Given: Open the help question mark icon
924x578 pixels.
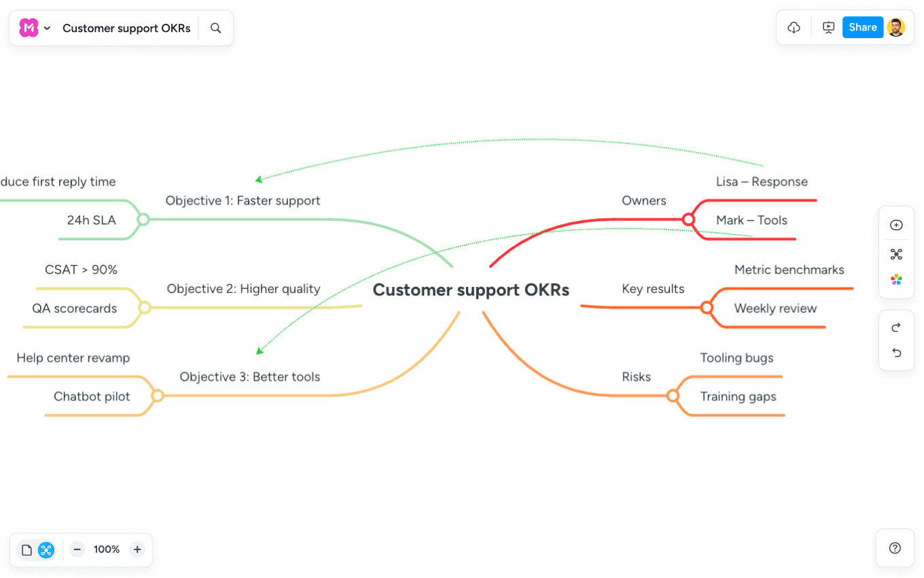Looking at the screenshot, I should [895, 548].
